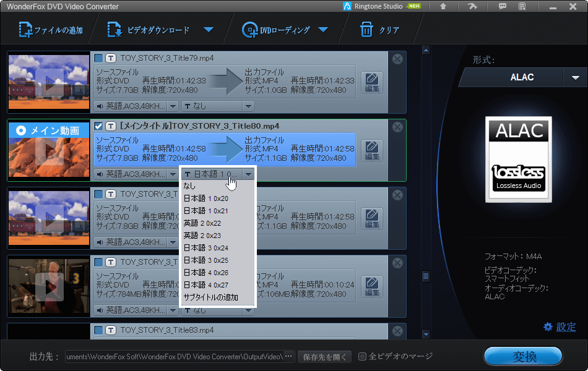Screen dimensions: 588x371
Task: Click the T rename icon for Title79.mp4
Action: pos(111,58)
